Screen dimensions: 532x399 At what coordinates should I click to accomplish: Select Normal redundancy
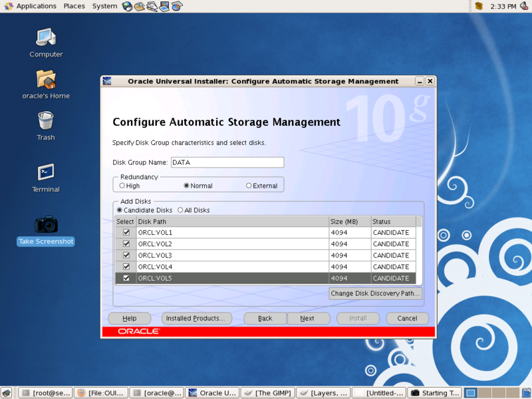(x=186, y=186)
